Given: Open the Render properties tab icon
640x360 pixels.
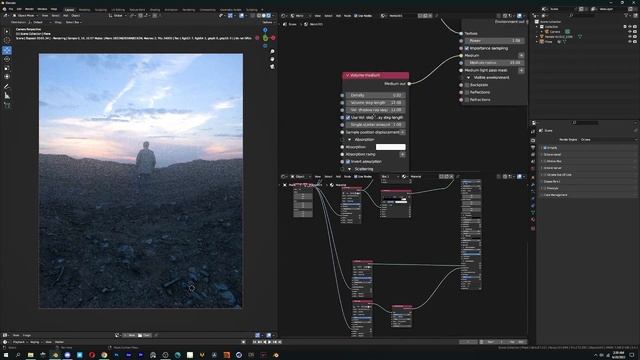Looking at the screenshot, I should tap(533, 140).
